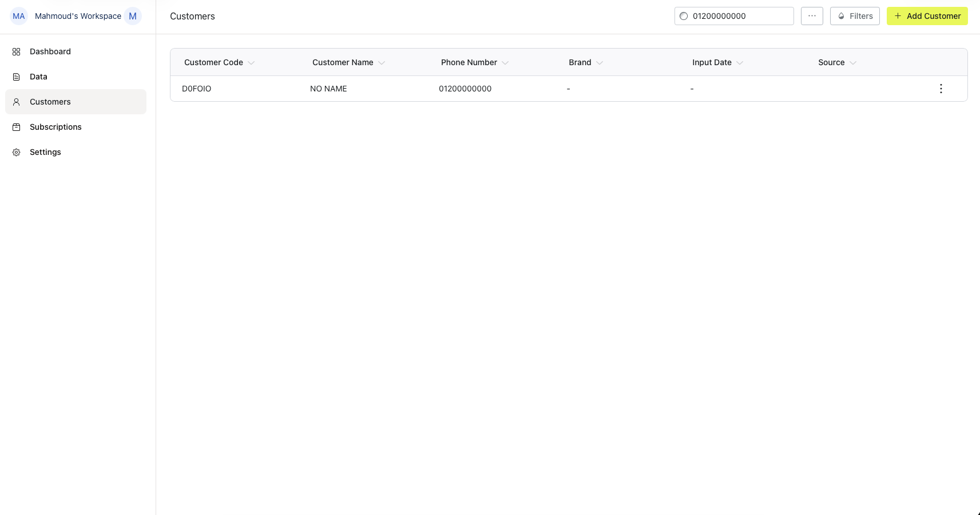980x515 pixels.
Task: Open the Data section
Action: [x=76, y=77]
